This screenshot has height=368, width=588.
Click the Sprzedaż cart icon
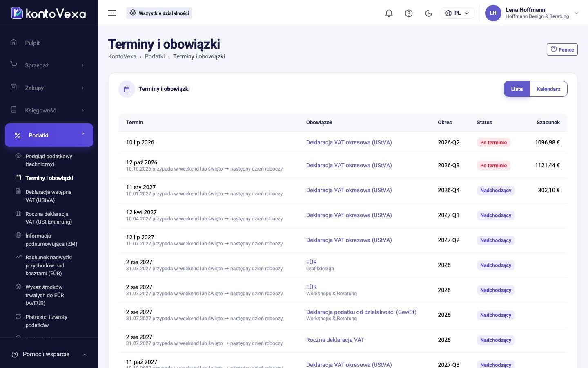pos(13,65)
